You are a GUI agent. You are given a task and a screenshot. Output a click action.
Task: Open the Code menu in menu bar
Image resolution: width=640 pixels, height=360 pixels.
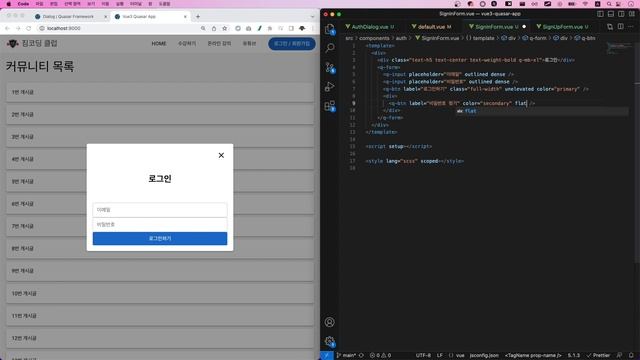[x=23, y=4]
